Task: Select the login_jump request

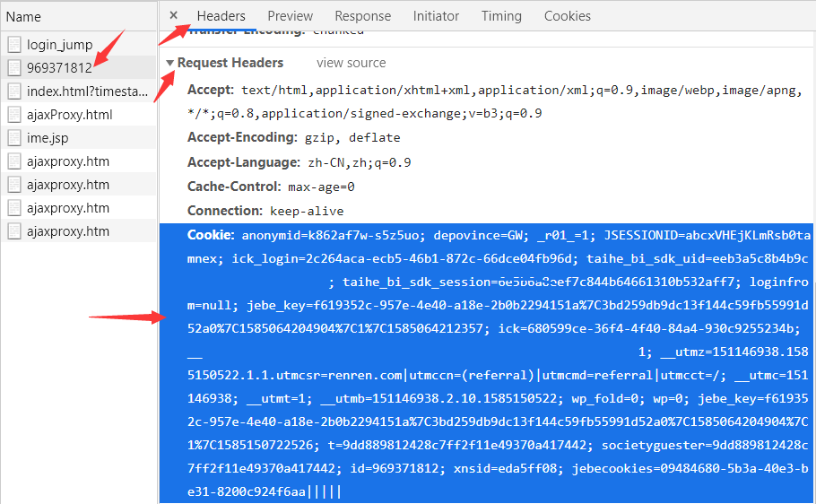Action: click(x=59, y=45)
